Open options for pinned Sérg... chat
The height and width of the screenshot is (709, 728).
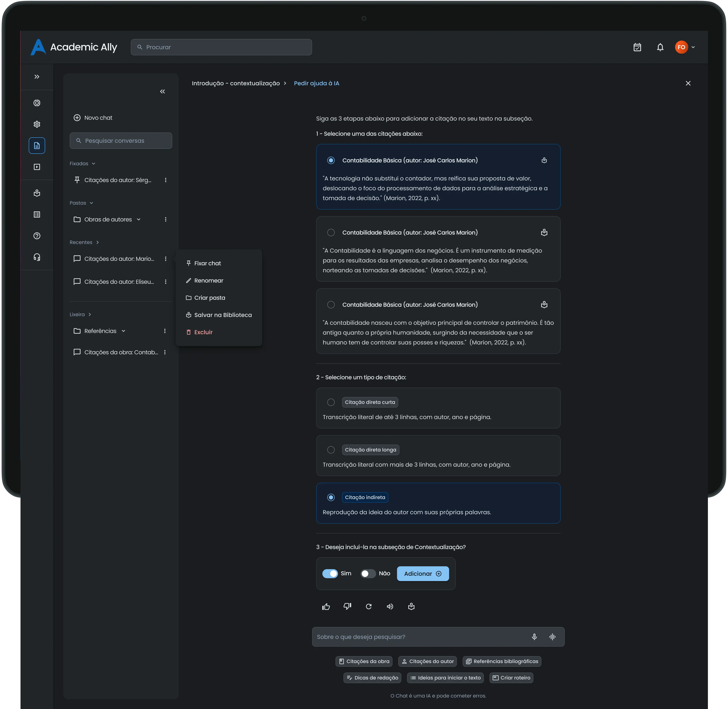tap(166, 180)
